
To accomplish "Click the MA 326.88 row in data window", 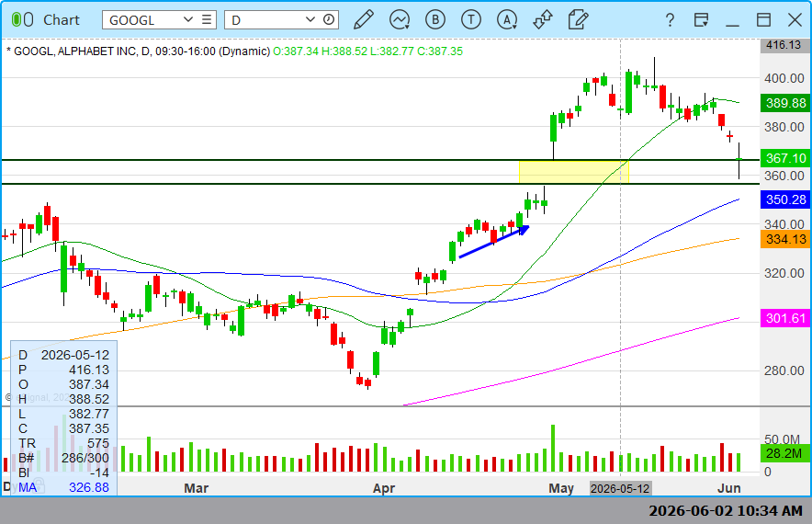I will coord(63,487).
